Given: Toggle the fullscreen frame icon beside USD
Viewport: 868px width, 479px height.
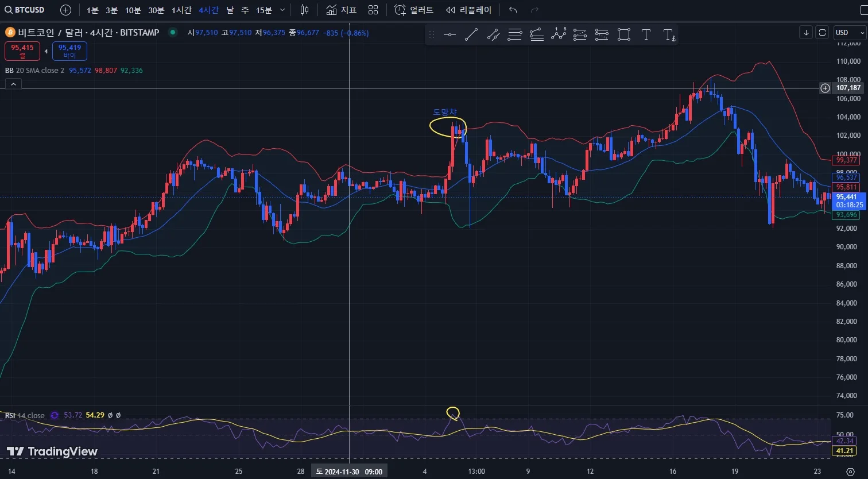Looking at the screenshot, I should (822, 32).
